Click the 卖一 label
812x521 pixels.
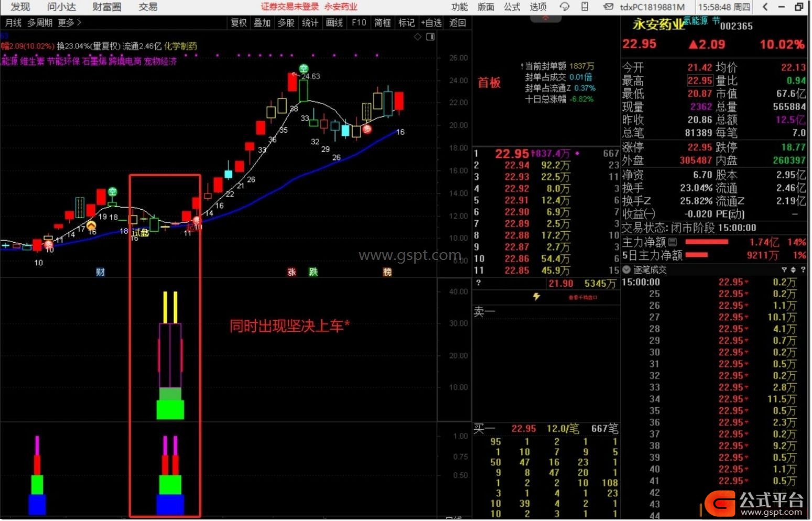point(484,311)
